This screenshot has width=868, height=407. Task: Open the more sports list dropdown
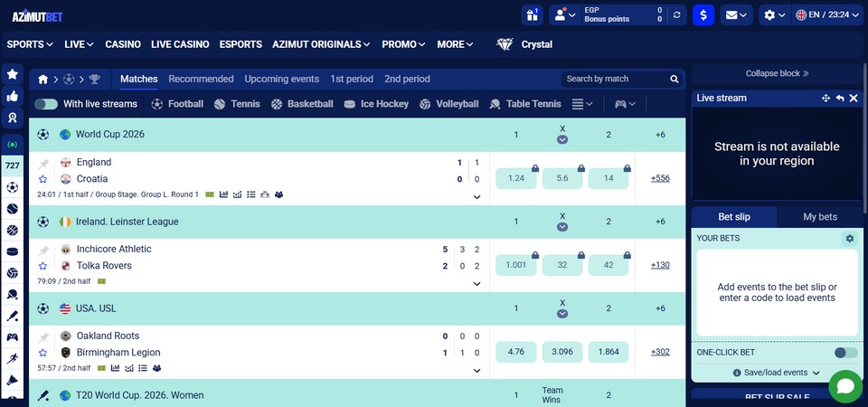[581, 104]
